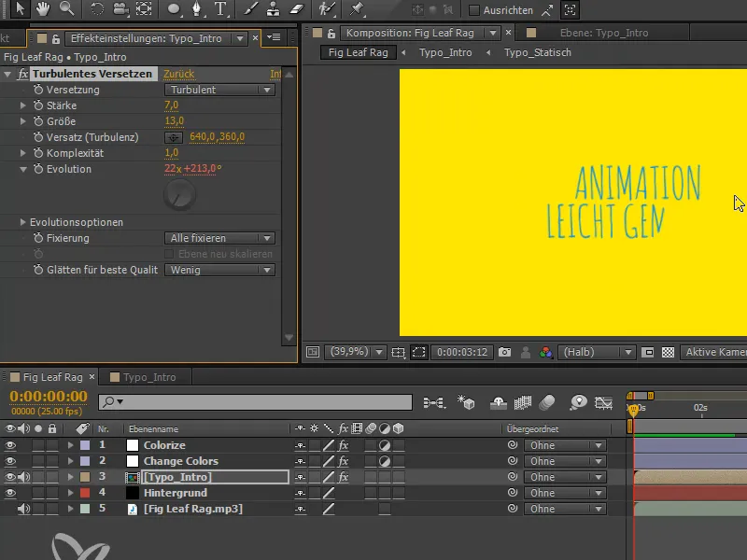Collapse the Evolution property

click(x=22, y=169)
